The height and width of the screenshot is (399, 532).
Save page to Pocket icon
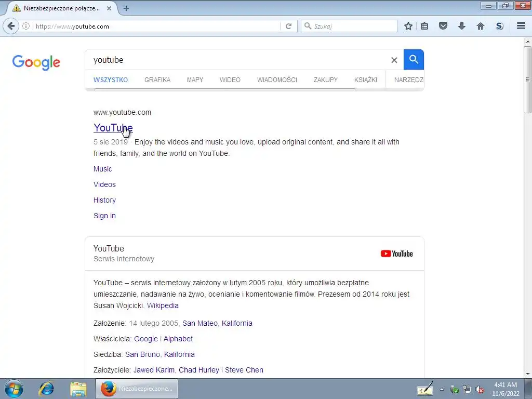[x=443, y=26]
